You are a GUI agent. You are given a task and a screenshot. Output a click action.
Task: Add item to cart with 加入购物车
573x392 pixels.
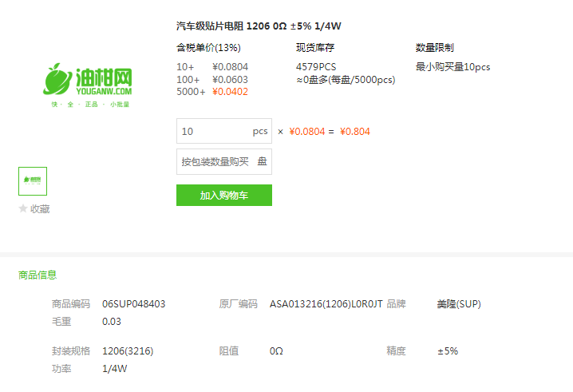tap(224, 195)
